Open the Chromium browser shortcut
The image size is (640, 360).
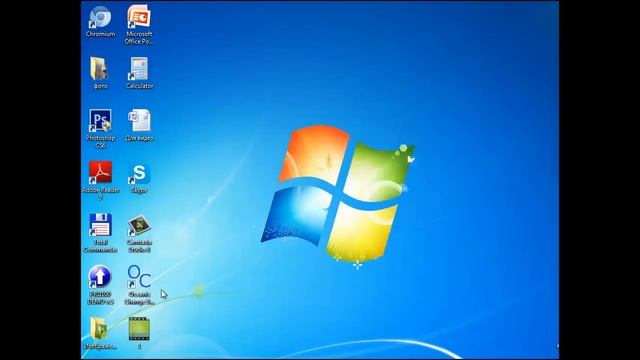[100, 17]
